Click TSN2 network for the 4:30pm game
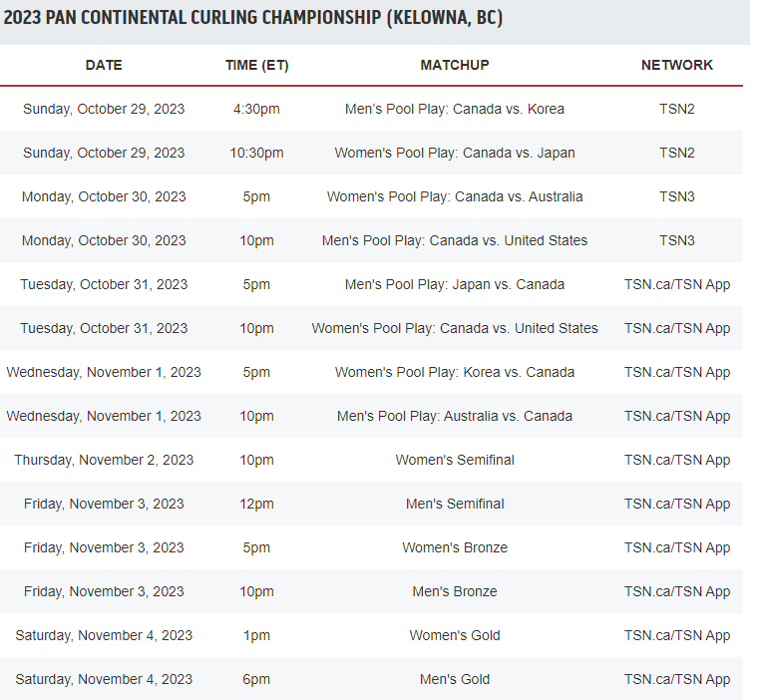The width and height of the screenshot is (760, 700). [x=676, y=109]
